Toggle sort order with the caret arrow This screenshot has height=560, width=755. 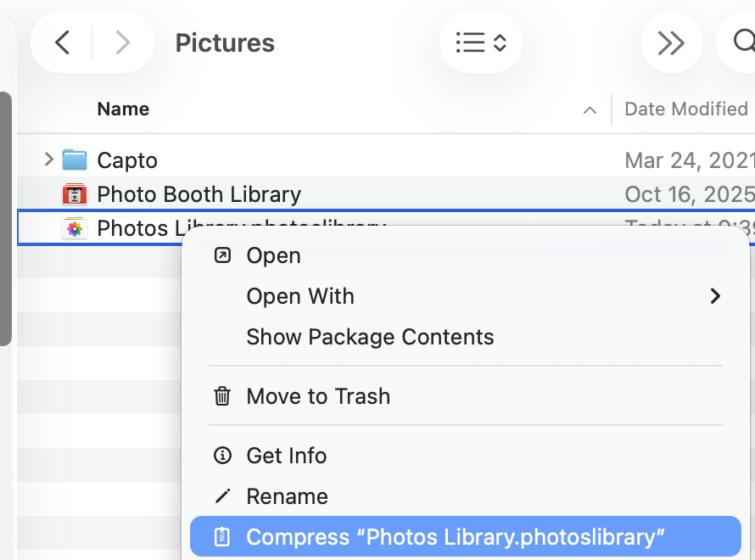coord(590,110)
